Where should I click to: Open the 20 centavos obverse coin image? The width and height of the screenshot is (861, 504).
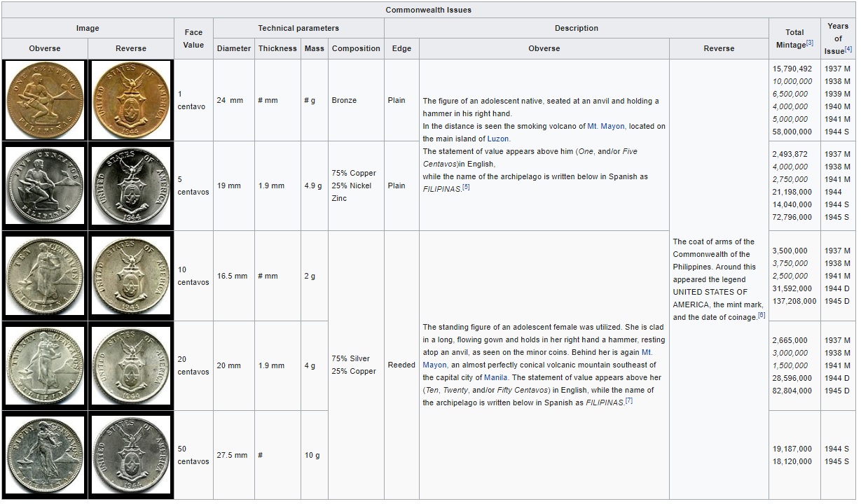[x=45, y=365]
